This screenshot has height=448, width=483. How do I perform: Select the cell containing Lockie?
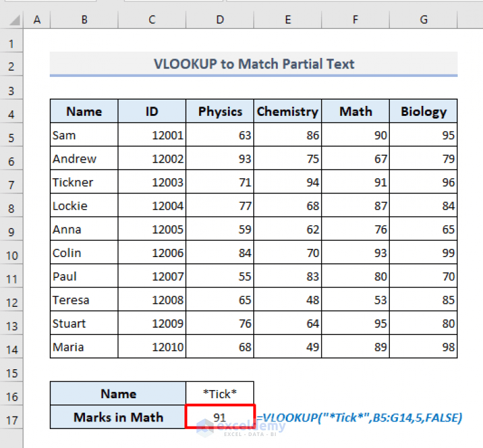pyautogui.click(x=84, y=205)
